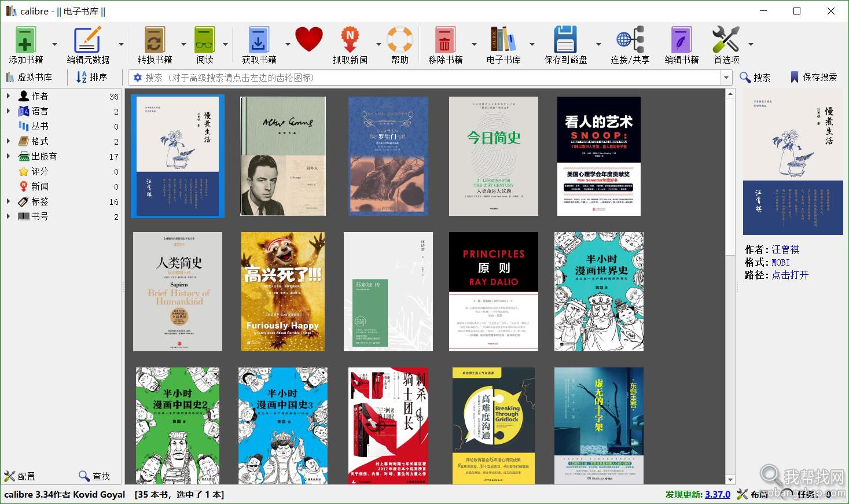Select the 看人的艺术 SNOOP book cover
This screenshot has width=849, height=504.
point(599,156)
